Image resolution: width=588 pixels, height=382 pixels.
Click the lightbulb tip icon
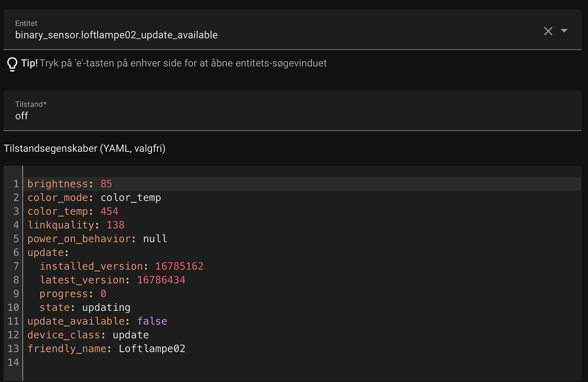tap(12, 64)
